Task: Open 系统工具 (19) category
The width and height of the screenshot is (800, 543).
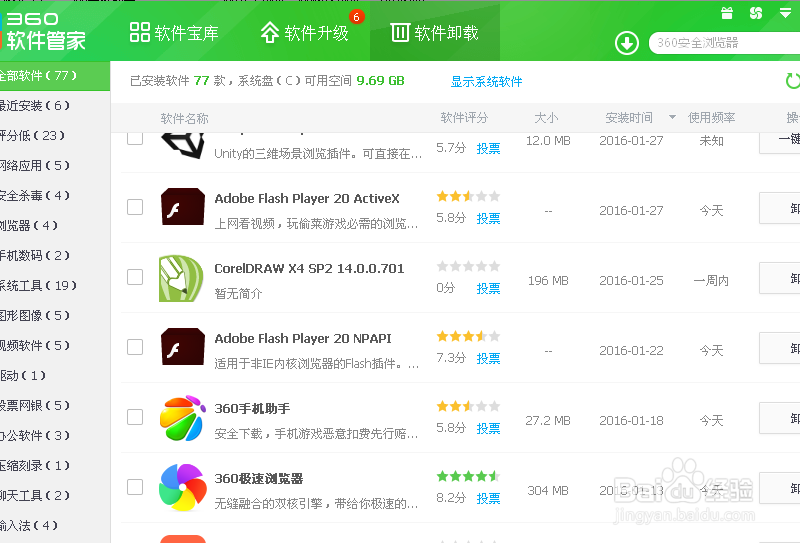Action: coord(55,286)
